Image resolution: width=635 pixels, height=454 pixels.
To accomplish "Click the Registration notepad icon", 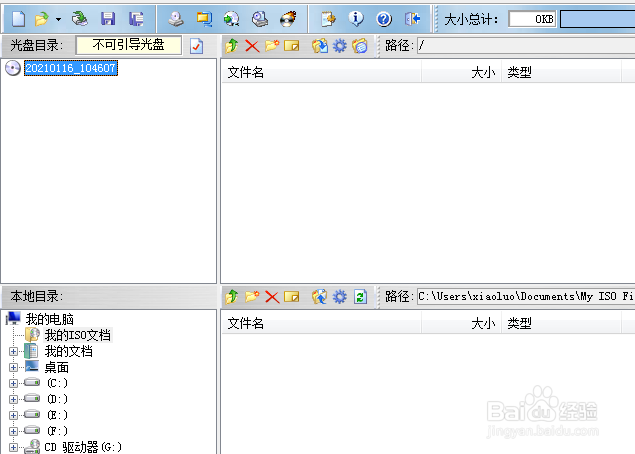I will [328, 19].
